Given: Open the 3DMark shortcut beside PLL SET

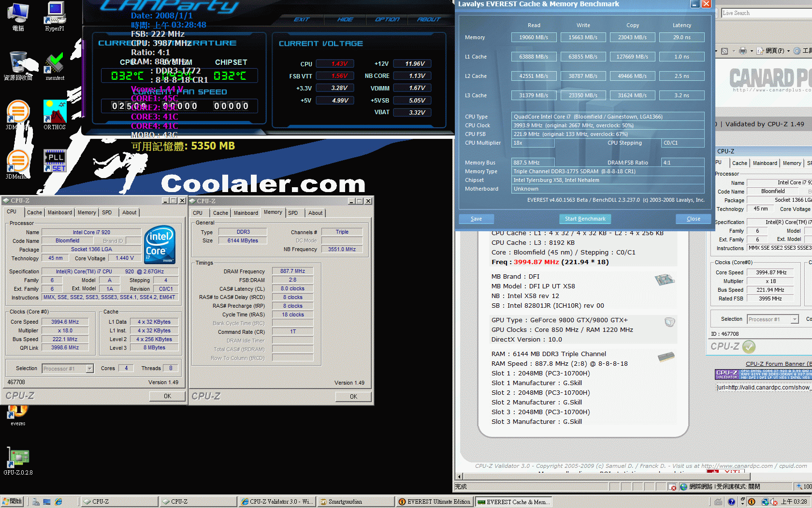Looking at the screenshot, I should pyautogui.click(x=18, y=164).
